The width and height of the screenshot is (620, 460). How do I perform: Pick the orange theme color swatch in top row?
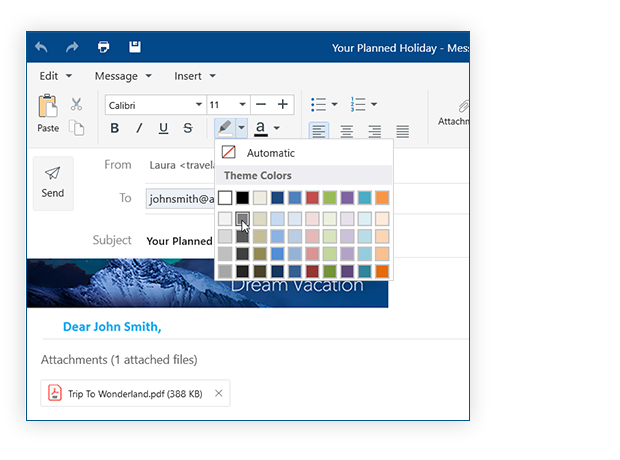(x=382, y=198)
